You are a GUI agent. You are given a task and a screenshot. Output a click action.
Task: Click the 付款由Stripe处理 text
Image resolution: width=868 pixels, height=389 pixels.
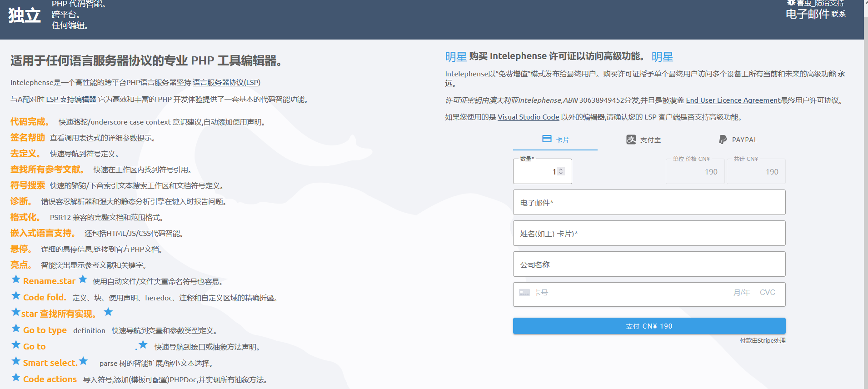point(763,340)
